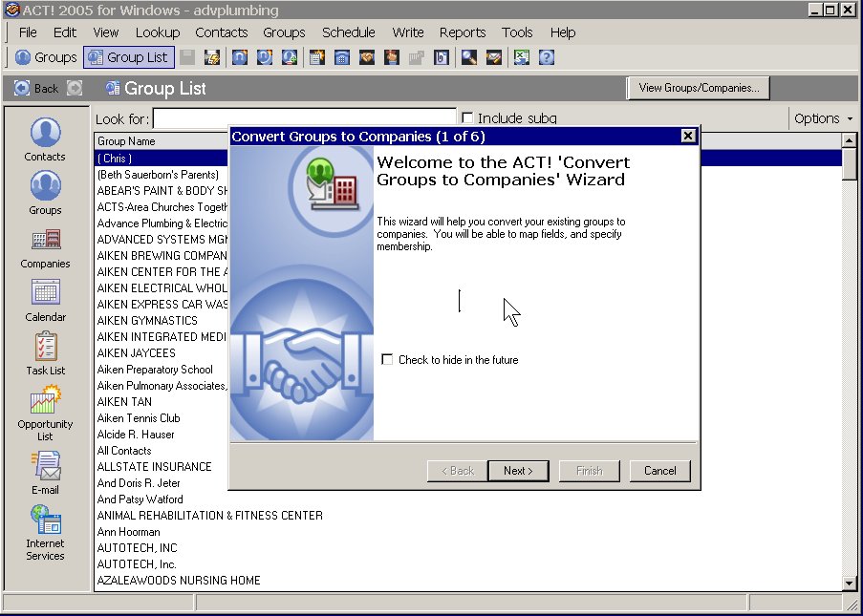
Task: Close the Convert Groups to Companies dialog
Action: [x=688, y=136]
